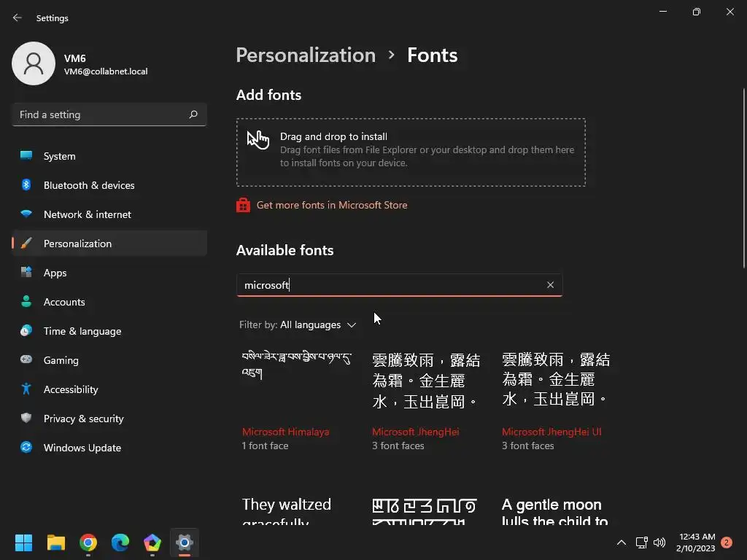This screenshot has height=560, width=747.
Task: Open the Microsoft JhengHei font
Action: point(415,432)
